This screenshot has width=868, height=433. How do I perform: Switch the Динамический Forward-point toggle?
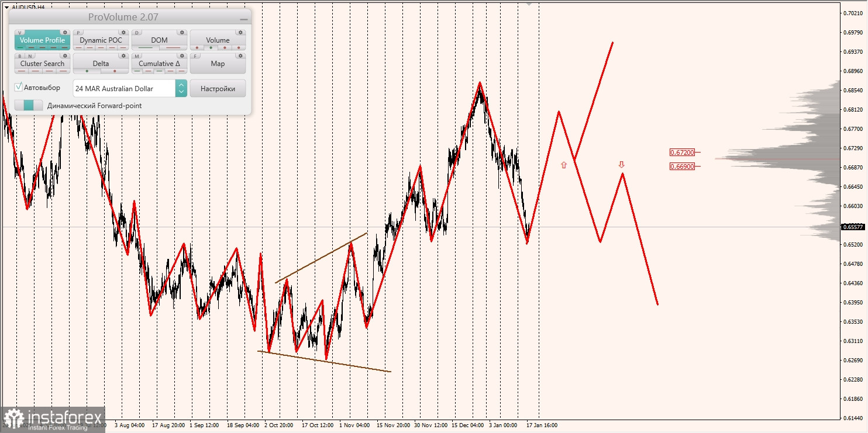29,105
